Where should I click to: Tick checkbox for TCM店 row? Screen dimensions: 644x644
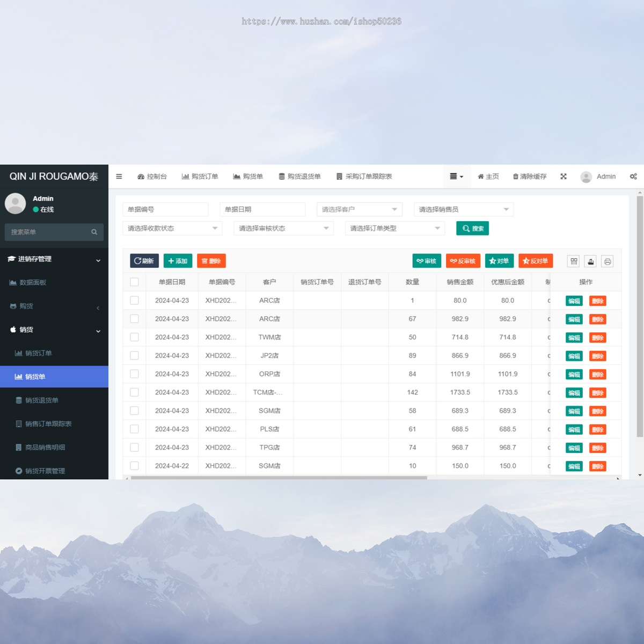[134, 392]
